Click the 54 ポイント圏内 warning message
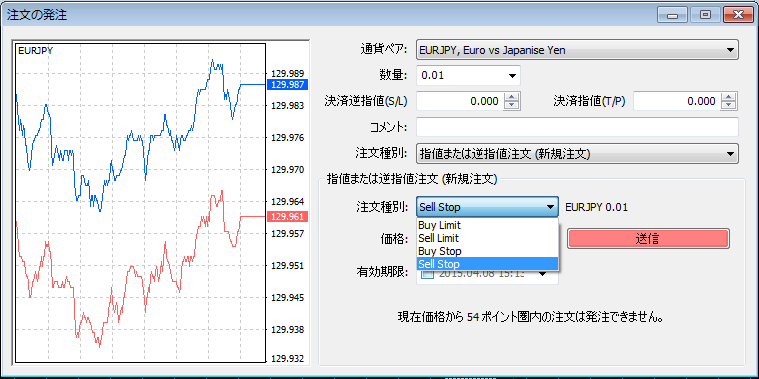 click(530, 318)
